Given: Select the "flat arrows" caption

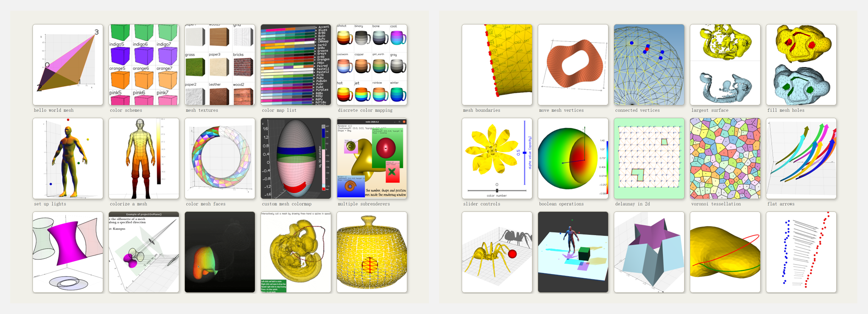Looking at the screenshot, I should tap(781, 204).
